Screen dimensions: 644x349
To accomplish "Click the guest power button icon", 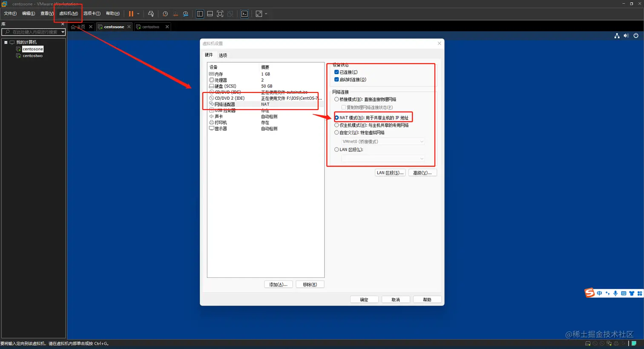I will (x=636, y=36).
